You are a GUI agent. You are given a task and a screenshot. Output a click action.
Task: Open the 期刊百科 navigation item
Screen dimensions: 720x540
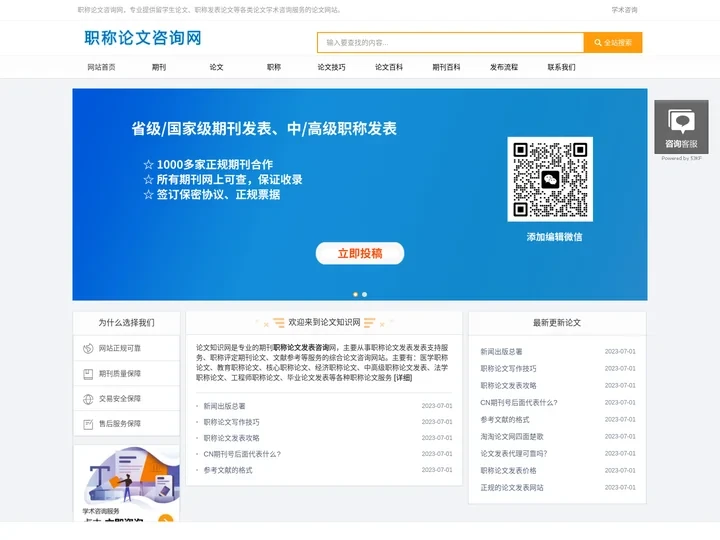click(x=446, y=67)
